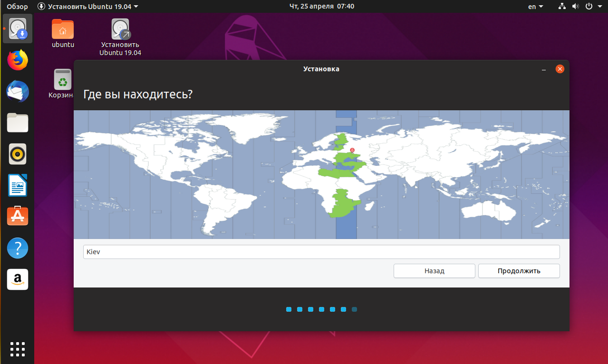Open the Install Ubuntu 19.04 desktop shortcut

(120, 37)
